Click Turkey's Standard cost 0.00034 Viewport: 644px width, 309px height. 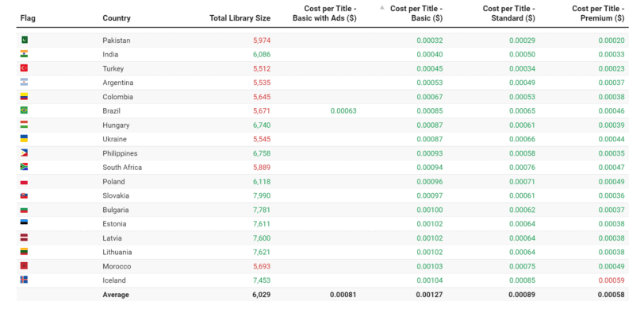click(522, 69)
